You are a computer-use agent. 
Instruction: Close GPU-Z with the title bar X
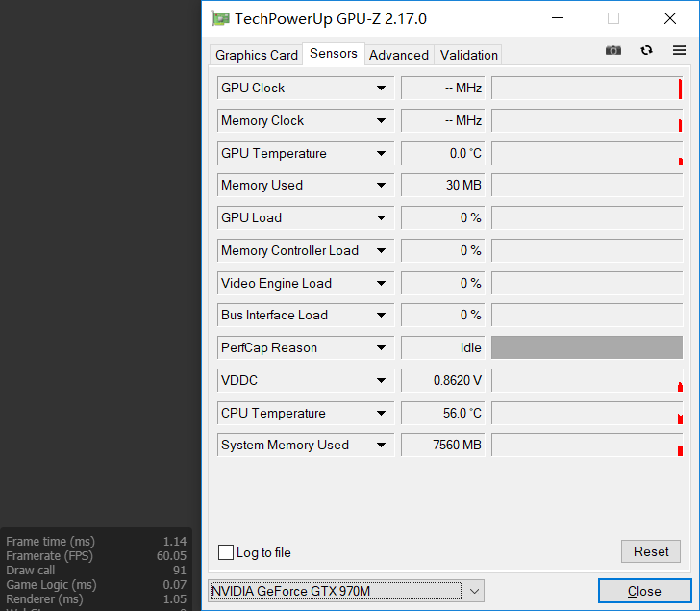669,18
